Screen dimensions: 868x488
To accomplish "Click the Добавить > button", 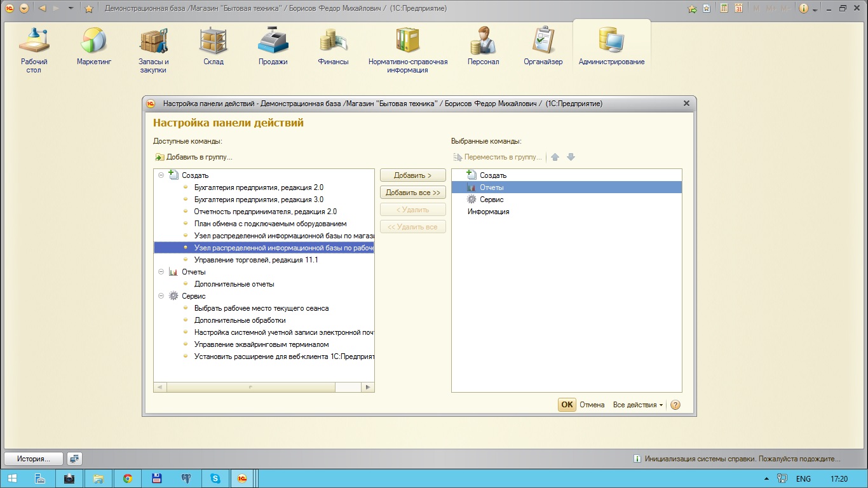I will 413,175.
